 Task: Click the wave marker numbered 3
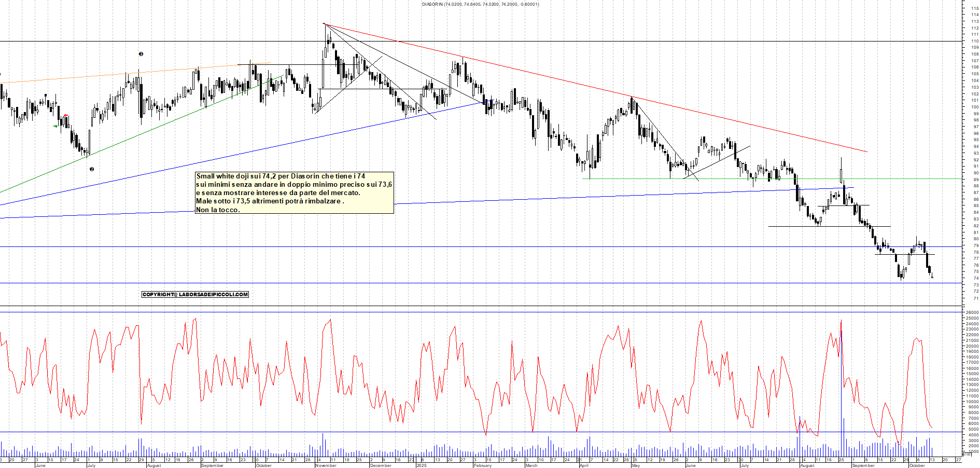pyautogui.click(x=141, y=54)
